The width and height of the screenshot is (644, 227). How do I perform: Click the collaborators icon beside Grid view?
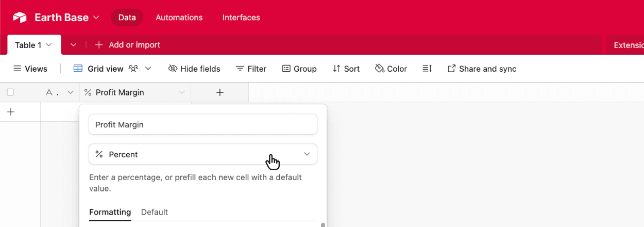(133, 69)
